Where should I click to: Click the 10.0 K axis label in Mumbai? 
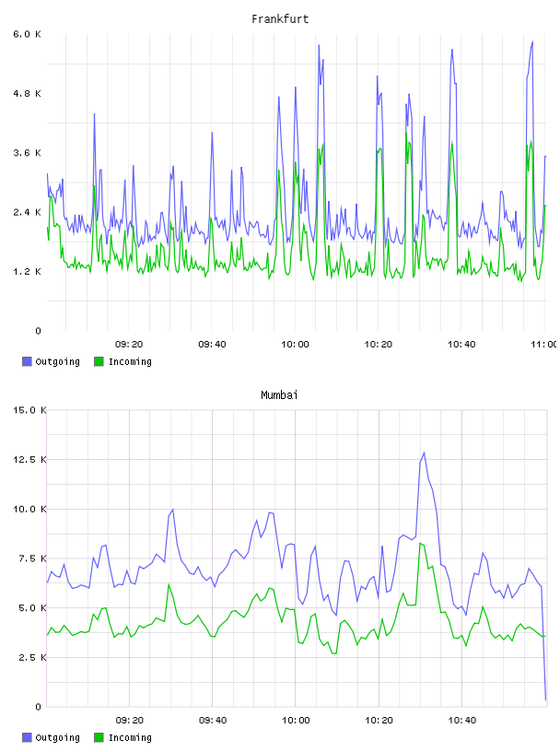tap(29, 509)
